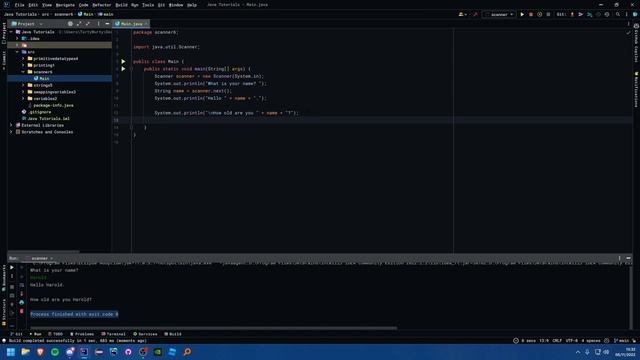Open the Tools menu
Screen dimensions: 640x360
tap(148, 5)
